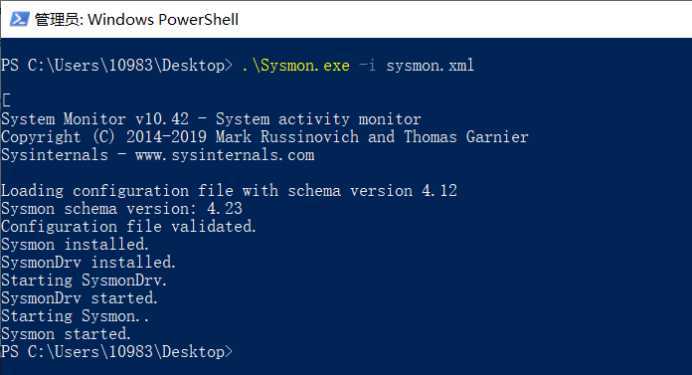Click the 'Sysmon installed.' line

click(75, 244)
